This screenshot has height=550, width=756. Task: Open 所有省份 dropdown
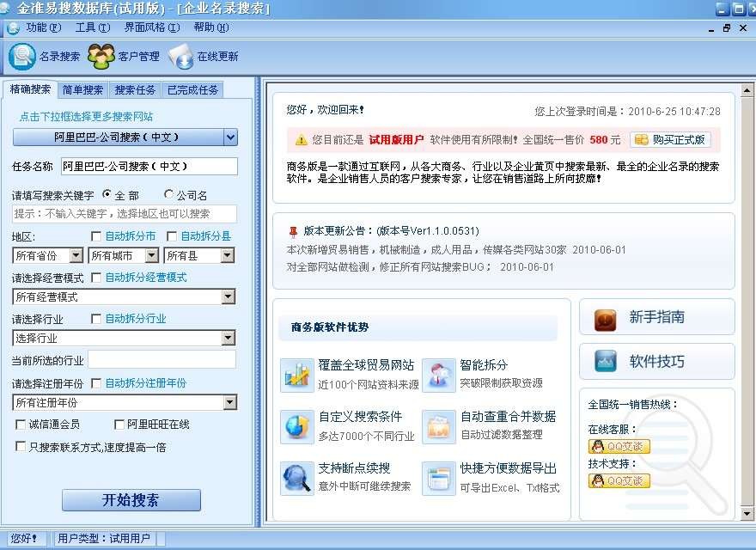tap(76, 255)
